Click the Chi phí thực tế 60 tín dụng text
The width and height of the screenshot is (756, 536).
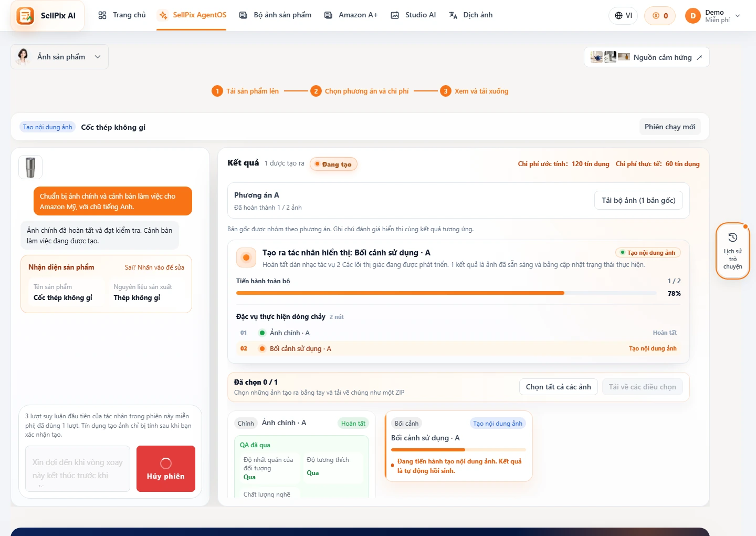click(x=657, y=164)
